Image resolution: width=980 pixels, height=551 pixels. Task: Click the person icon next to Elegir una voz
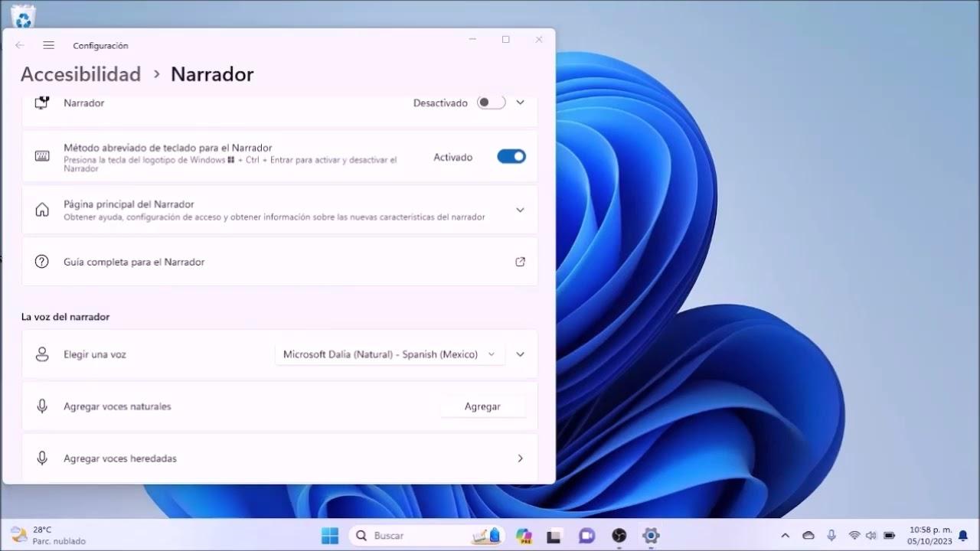point(42,354)
